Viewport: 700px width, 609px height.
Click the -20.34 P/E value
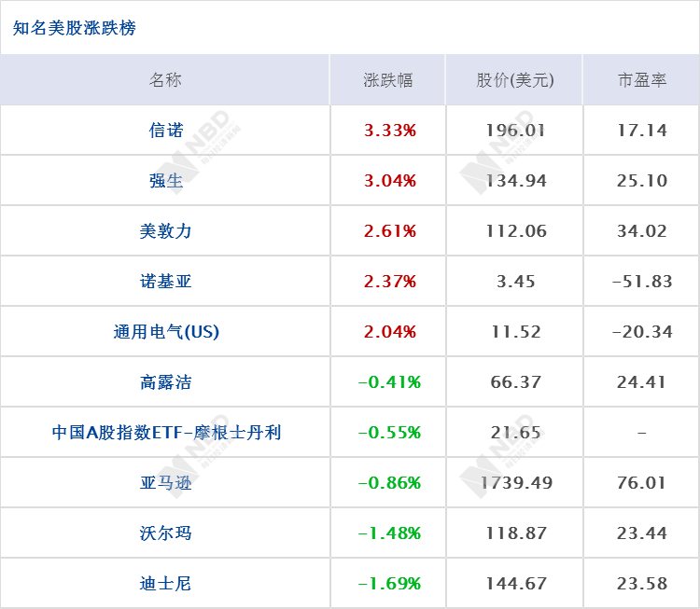(x=642, y=332)
